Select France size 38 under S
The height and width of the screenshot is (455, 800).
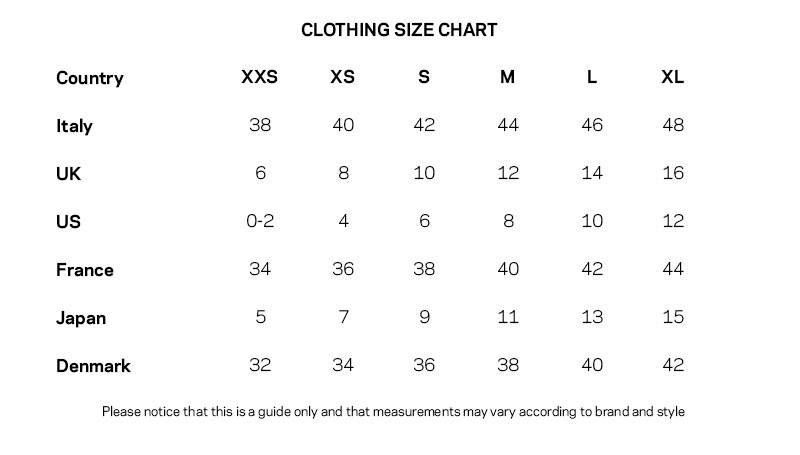[424, 269]
